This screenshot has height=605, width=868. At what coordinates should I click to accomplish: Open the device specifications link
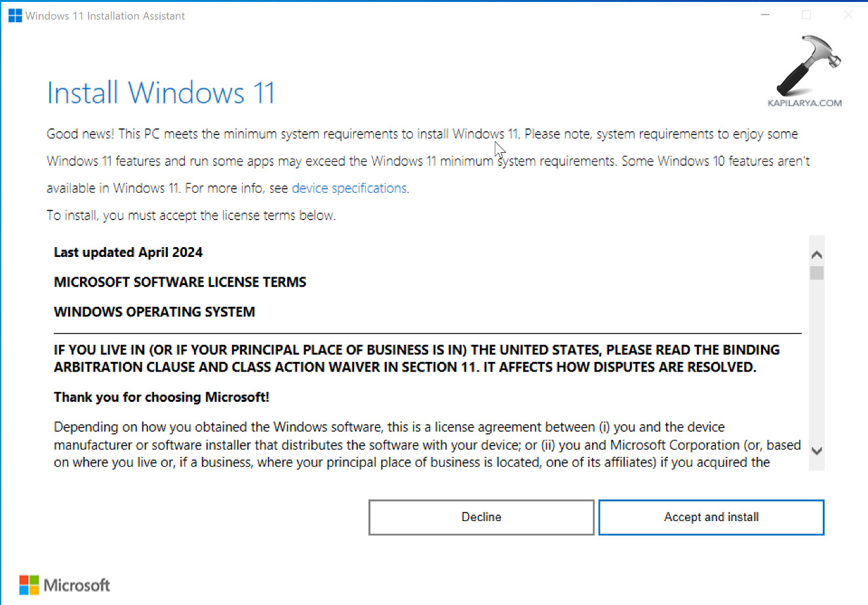[349, 188]
